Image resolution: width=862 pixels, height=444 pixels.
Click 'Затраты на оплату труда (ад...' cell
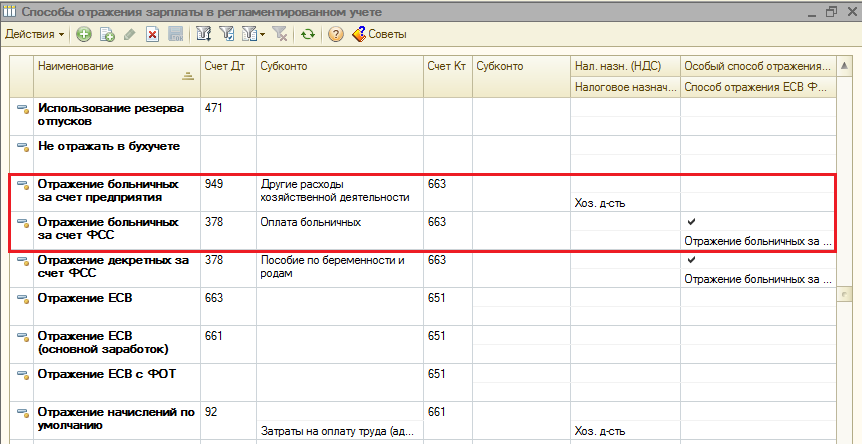340,431
